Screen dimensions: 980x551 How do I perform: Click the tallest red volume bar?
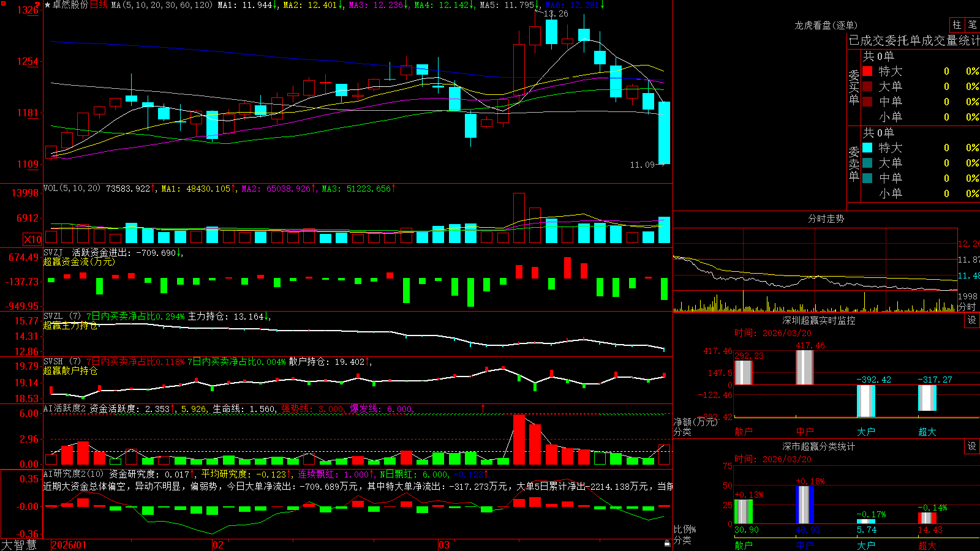click(519, 218)
